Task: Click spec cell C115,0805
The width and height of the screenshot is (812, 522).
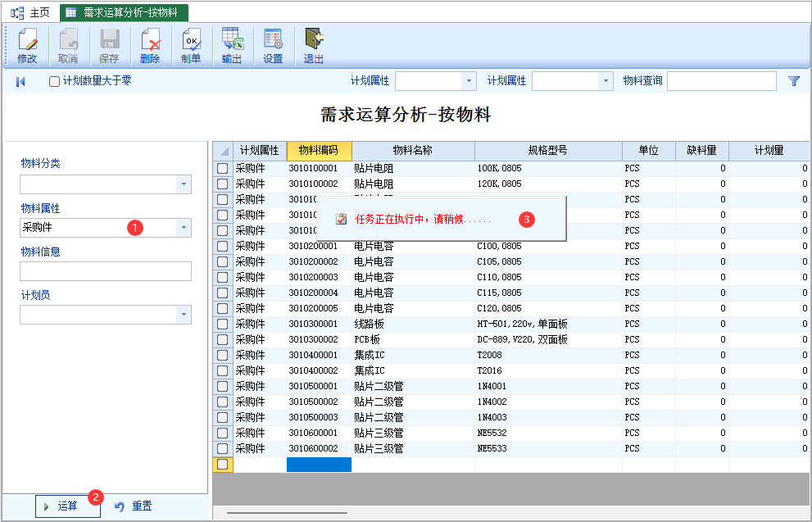Action: (x=548, y=293)
